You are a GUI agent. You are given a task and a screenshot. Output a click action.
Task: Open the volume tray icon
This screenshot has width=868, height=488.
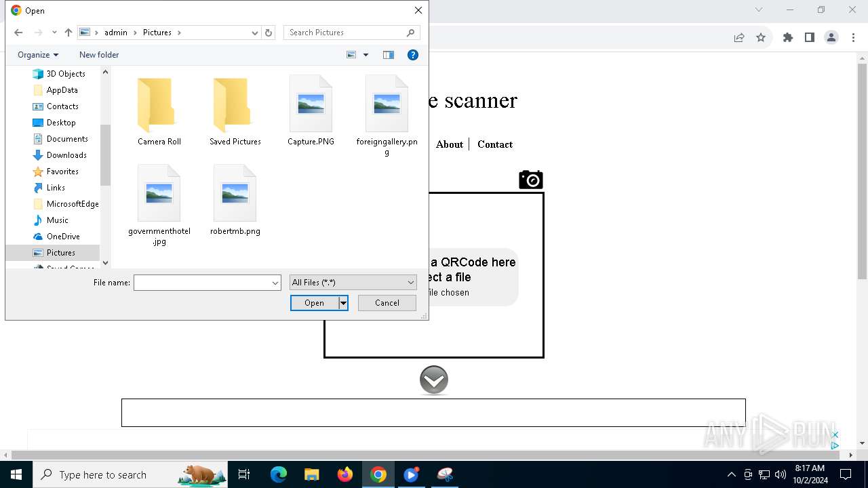(x=781, y=474)
